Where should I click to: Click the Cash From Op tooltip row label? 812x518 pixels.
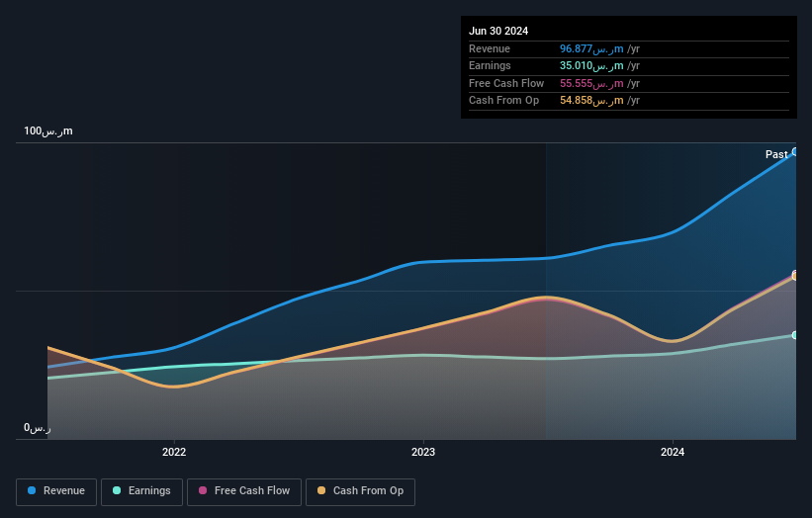coord(503,101)
